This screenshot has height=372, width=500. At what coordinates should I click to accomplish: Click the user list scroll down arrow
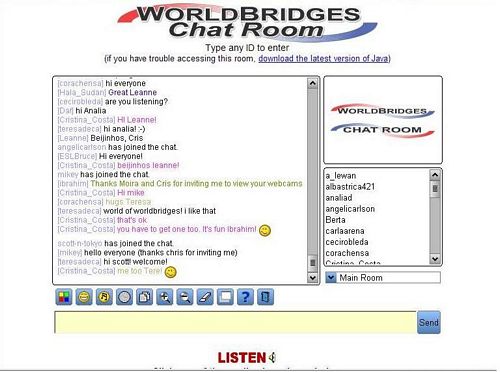pos(435,258)
